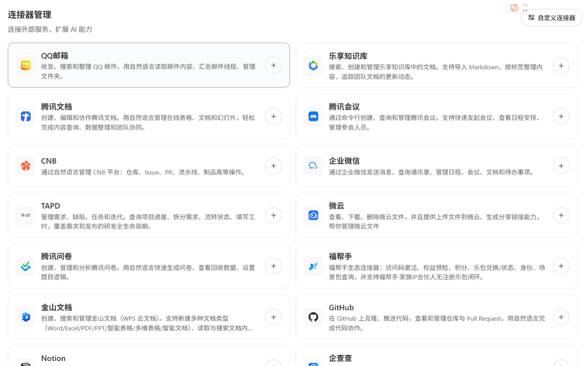Click the 连接器管理 page heading
The image size is (588, 366).
[x=29, y=15]
